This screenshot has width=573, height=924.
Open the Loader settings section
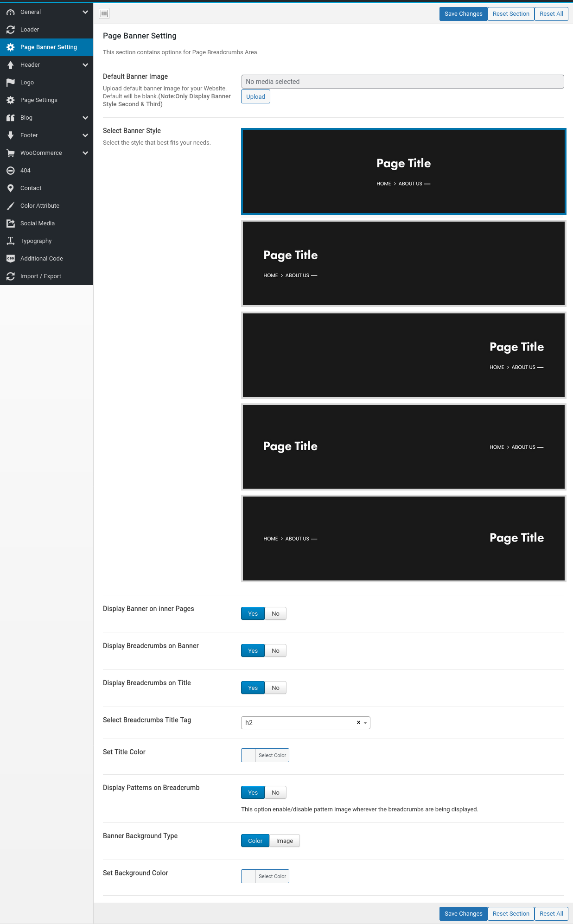pos(46,30)
